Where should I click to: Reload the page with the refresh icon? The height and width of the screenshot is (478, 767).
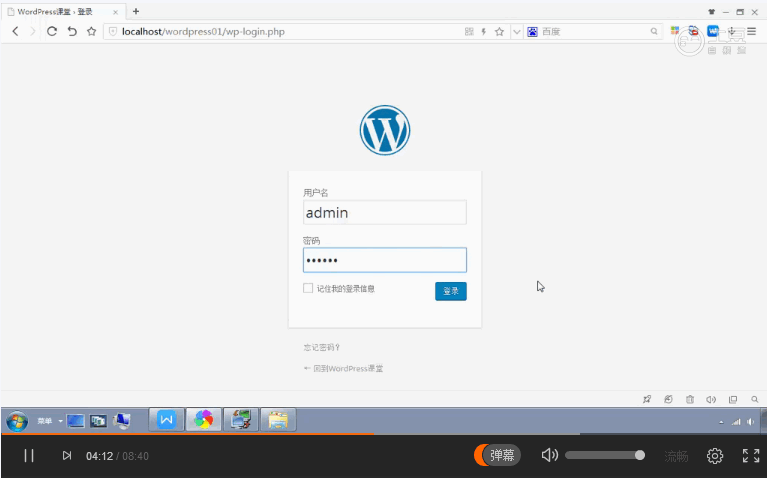(52, 31)
